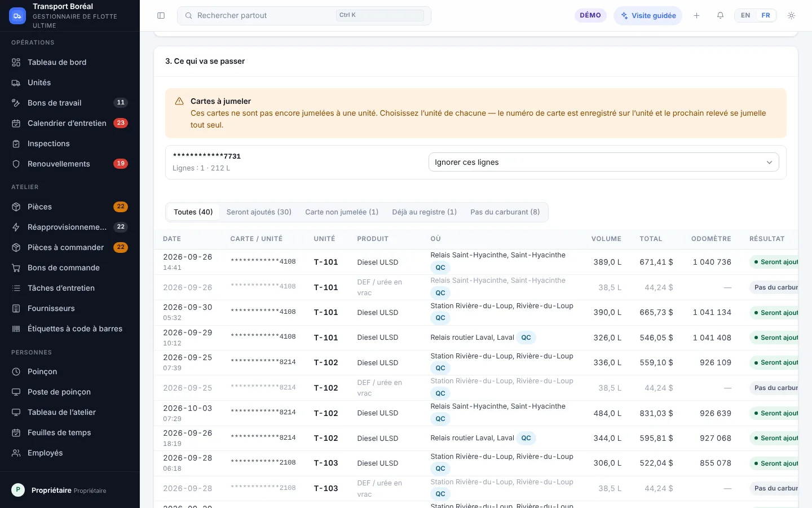The image size is (812, 508).
Task: Open Fournisseurs in sidebar
Action: point(70,308)
